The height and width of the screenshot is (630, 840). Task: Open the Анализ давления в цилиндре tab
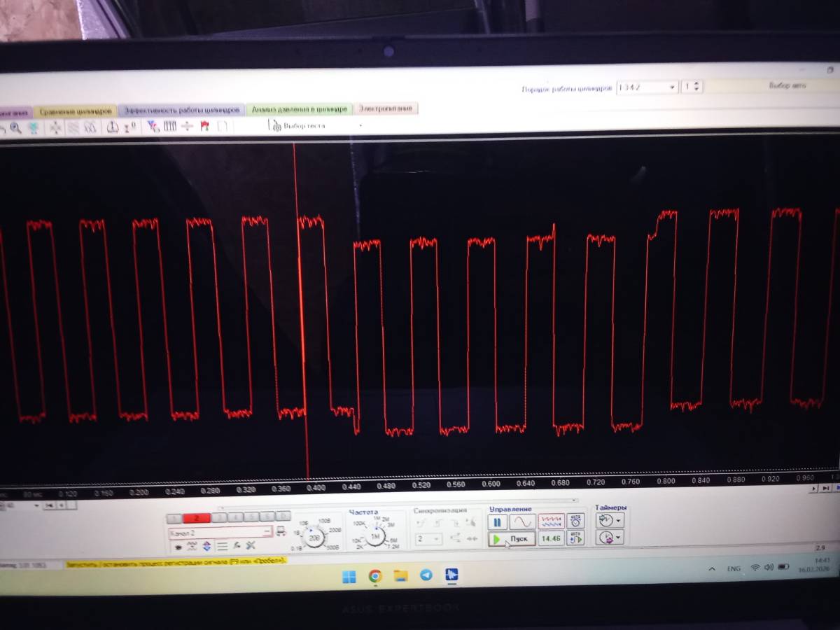[x=299, y=110]
